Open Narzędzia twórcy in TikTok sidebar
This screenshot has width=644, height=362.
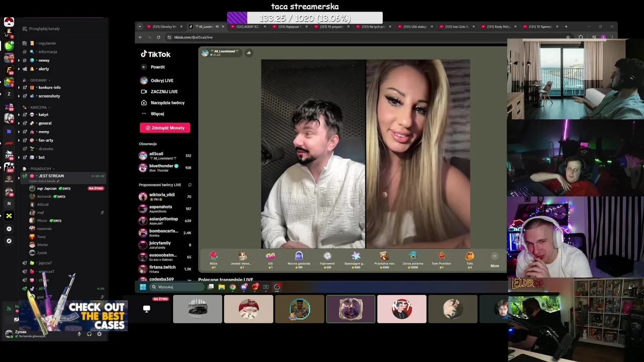[163, 103]
